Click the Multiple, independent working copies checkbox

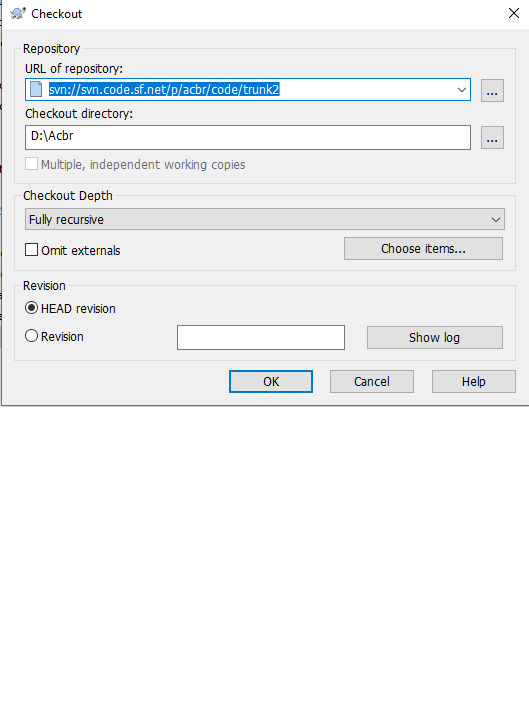[32, 164]
